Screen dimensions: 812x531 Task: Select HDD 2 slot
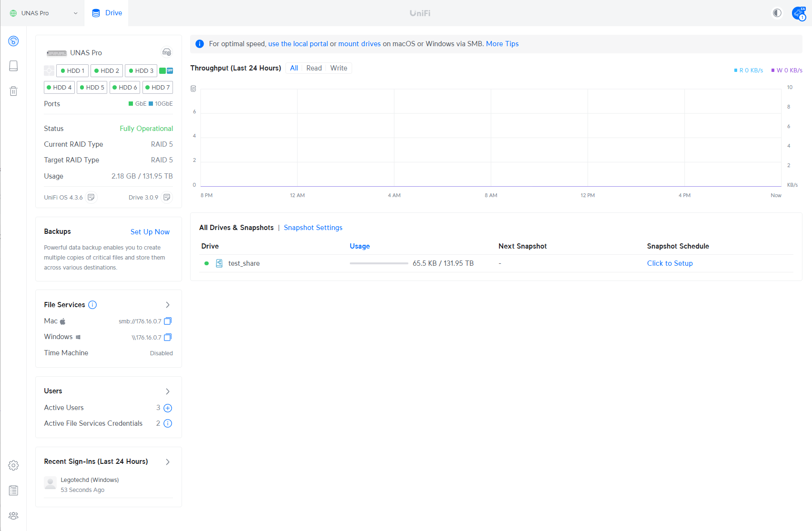(x=107, y=70)
